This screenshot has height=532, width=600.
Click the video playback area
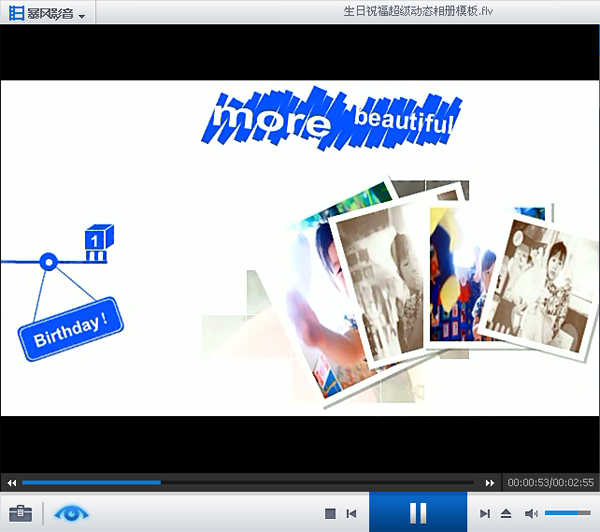(x=300, y=248)
